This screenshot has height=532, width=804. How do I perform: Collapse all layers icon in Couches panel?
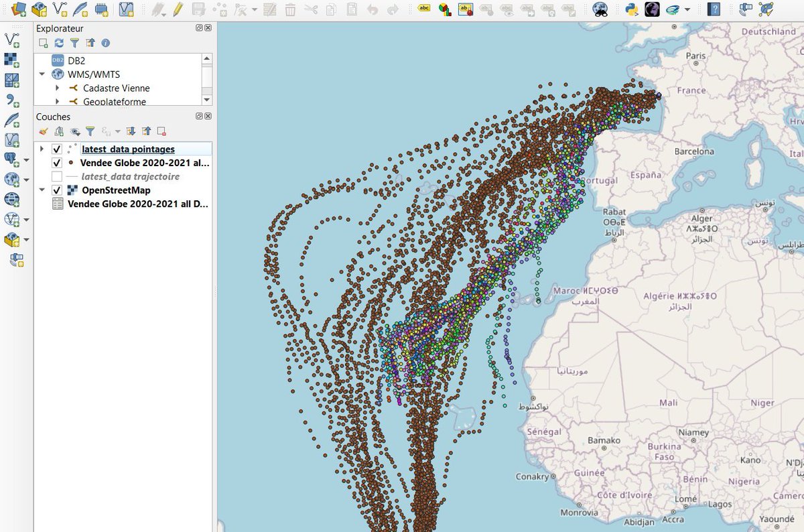pyautogui.click(x=146, y=131)
